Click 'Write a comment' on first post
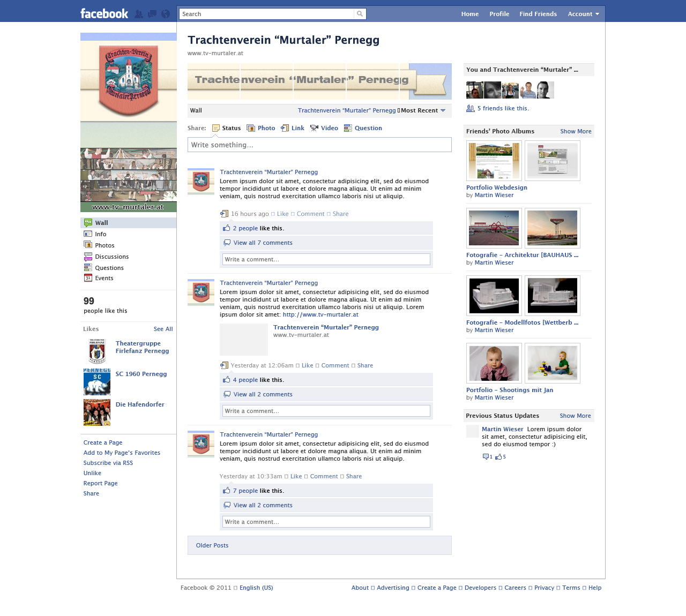The width and height of the screenshot is (686, 616). (x=326, y=259)
